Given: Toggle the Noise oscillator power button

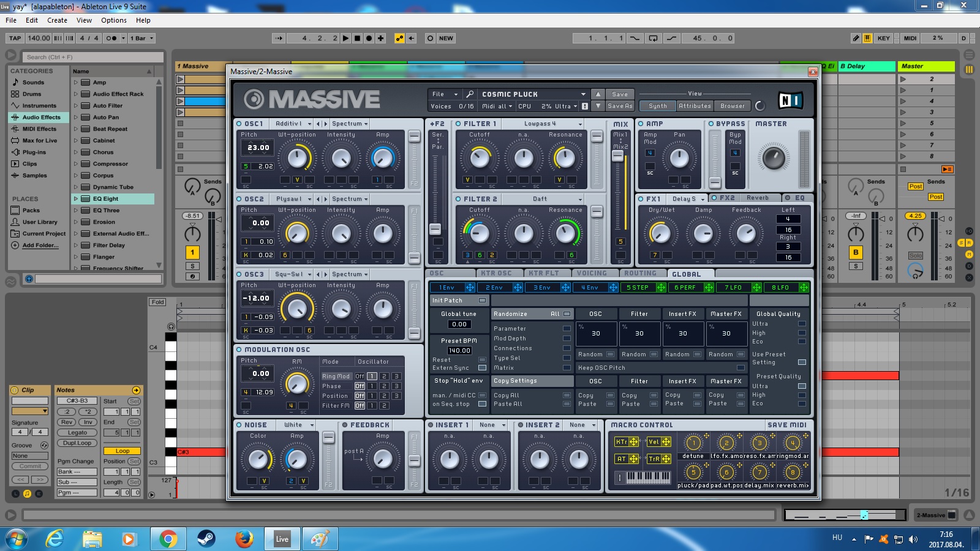Looking at the screenshot, I should (x=239, y=425).
